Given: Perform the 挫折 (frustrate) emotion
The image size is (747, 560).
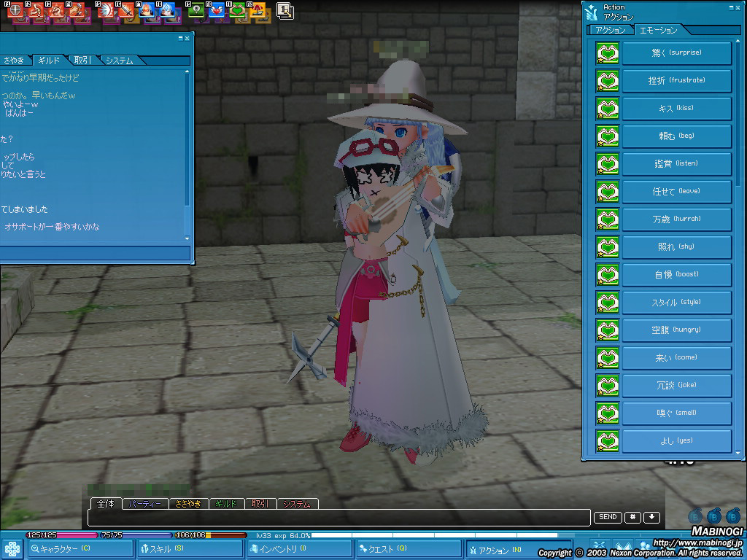Looking at the screenshot, I should (x=677, y=80).
